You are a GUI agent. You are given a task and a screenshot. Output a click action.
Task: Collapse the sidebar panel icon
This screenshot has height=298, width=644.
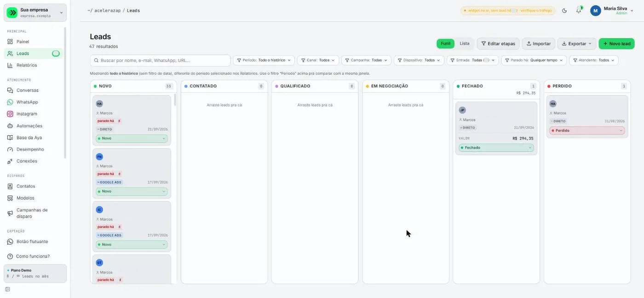[x=7, y=289]
